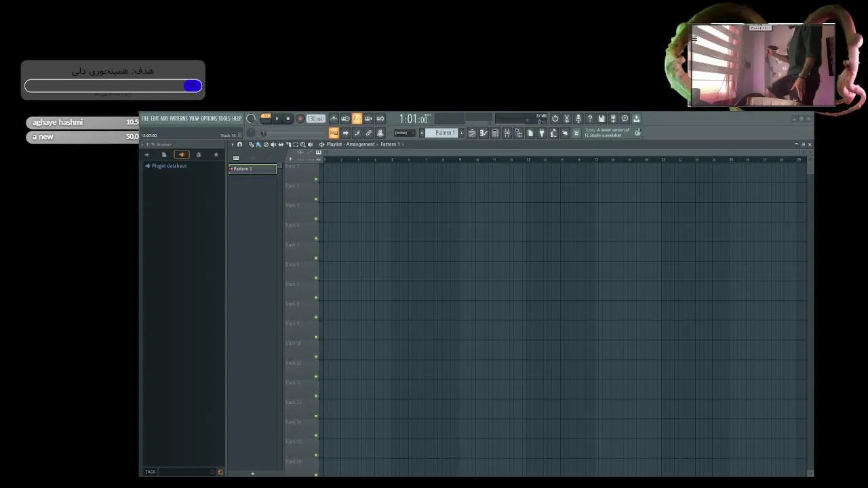Click the Playlist - Arrangement breadcrumb
This screenshot has height=488, width=868.
(x=351, y=144)
